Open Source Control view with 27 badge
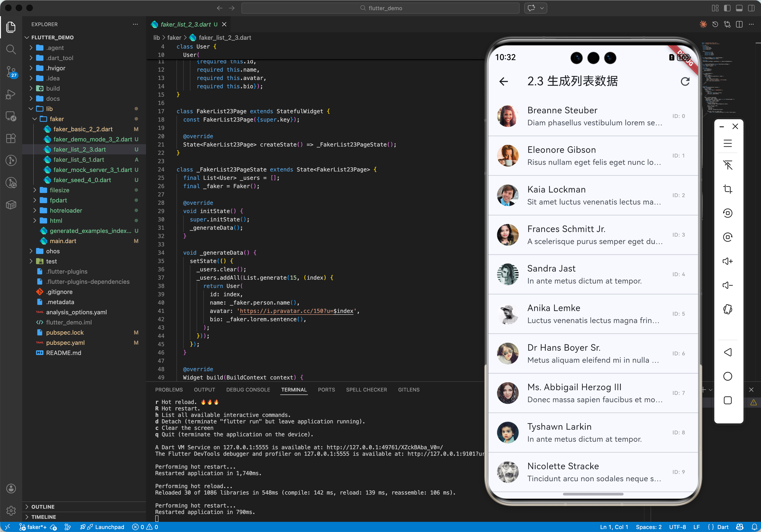This screenshot has width=761, height=532. coord(11,72)
